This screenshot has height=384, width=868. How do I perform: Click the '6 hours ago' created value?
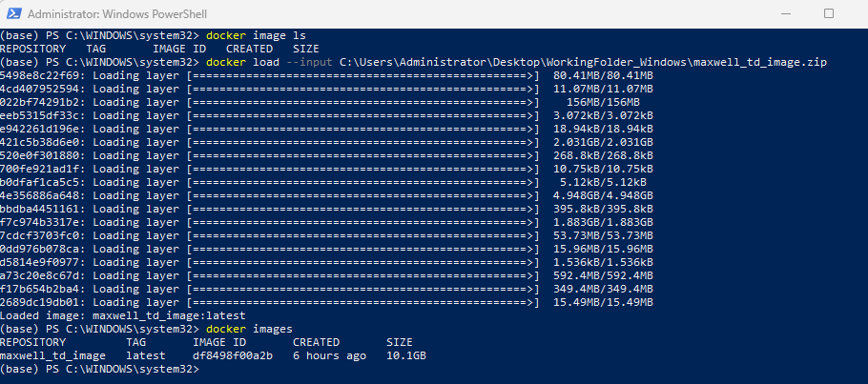pos(329,355)
